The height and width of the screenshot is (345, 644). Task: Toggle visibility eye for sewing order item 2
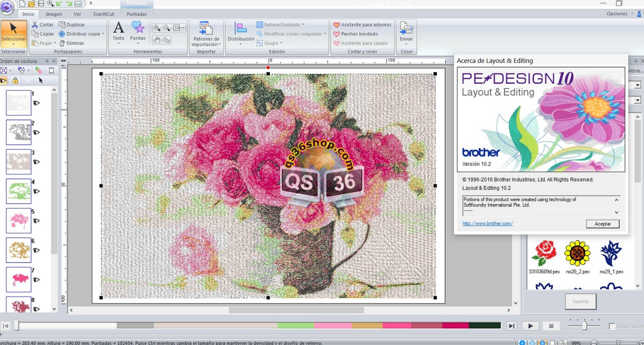tap(36, 132)
